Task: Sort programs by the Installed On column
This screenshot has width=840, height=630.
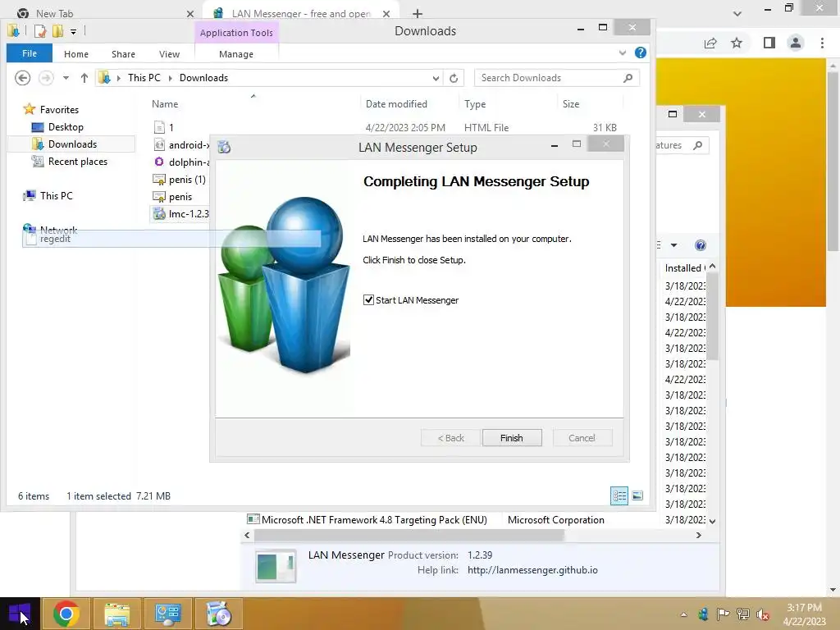Action: coord(684,268)
